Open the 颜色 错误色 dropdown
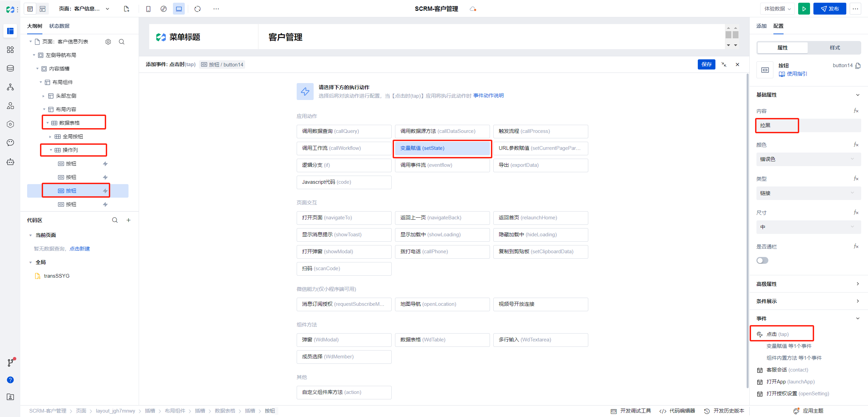The width and height of the screenshot is (868, 417). point(808,159)
